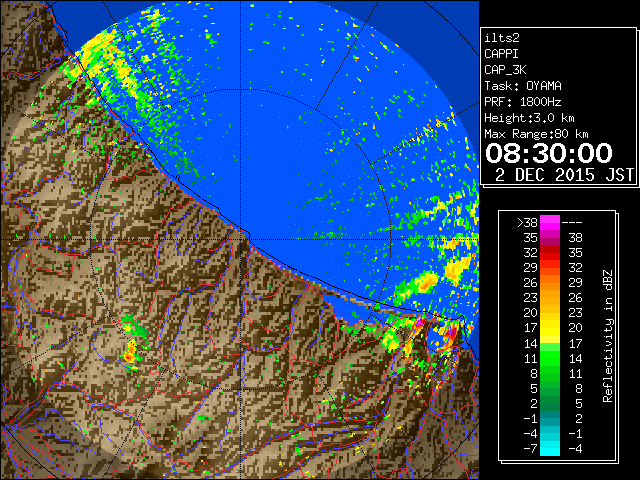Click the 'CAPPI' product label
The image size is (640, 480).
coord(501,54)
